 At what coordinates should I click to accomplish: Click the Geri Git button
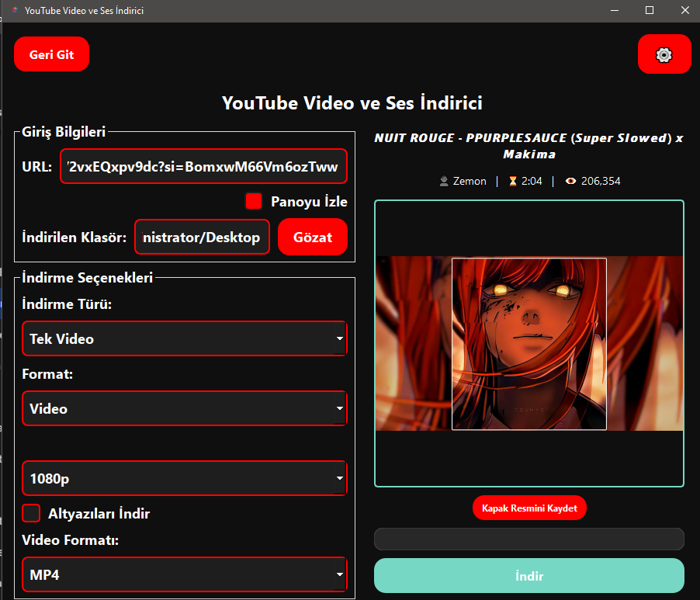point(51,54)
